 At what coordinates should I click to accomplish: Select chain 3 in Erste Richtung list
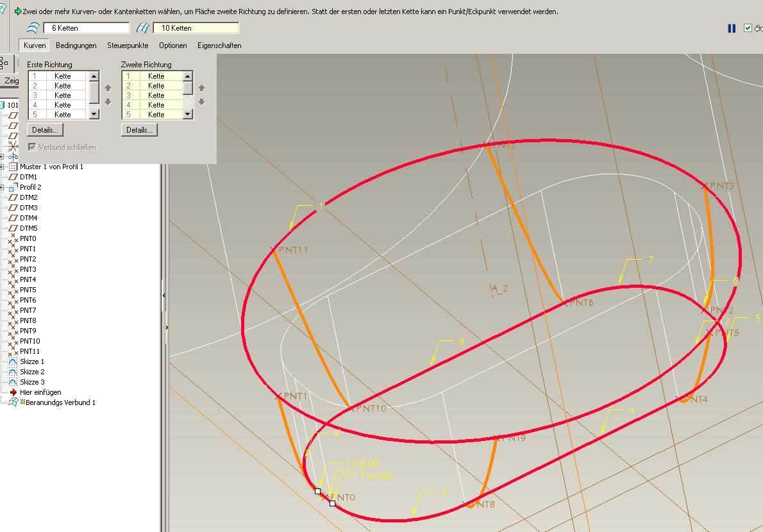coord(58,96)
